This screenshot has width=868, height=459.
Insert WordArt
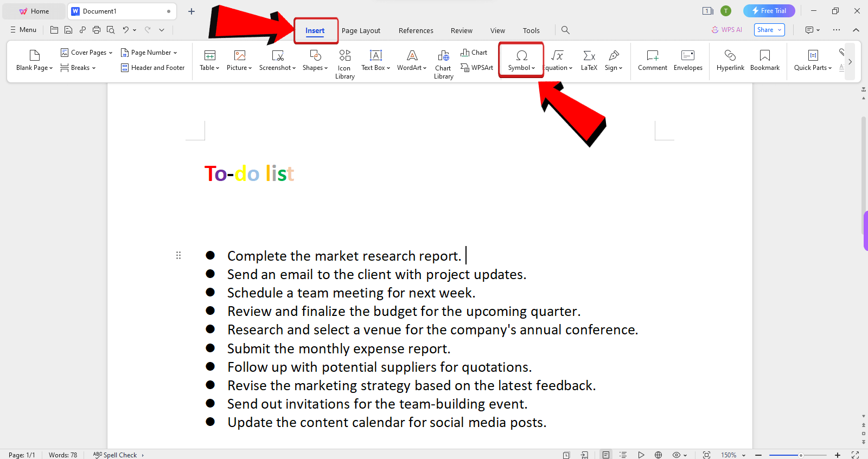point(412,60)
